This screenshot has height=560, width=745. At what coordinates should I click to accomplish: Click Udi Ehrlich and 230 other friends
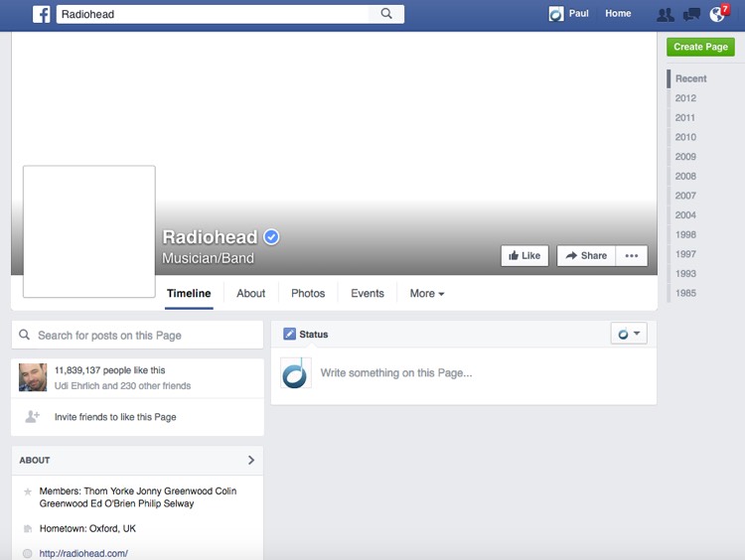122,385
